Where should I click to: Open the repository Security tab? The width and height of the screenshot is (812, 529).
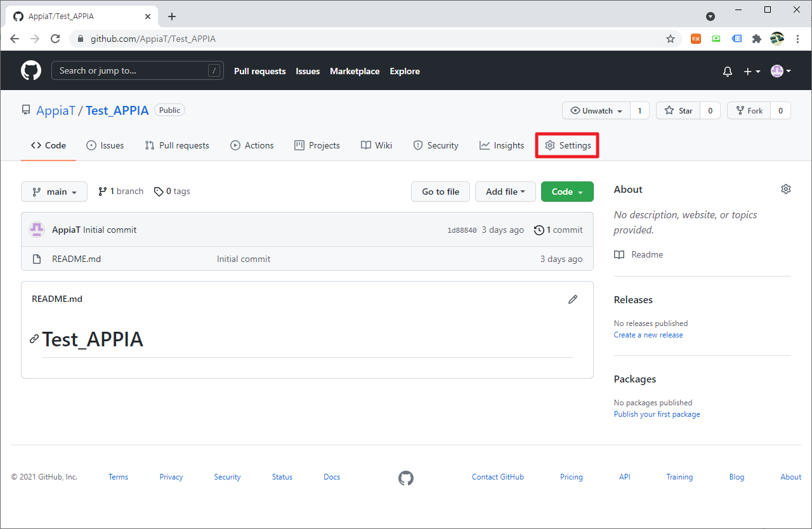click(436, 145)
